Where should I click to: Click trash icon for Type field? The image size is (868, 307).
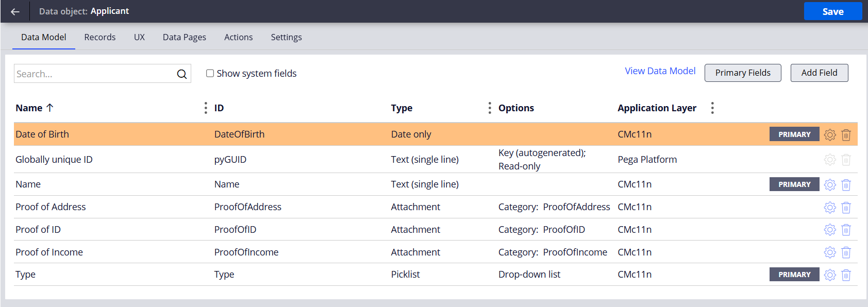846,275
